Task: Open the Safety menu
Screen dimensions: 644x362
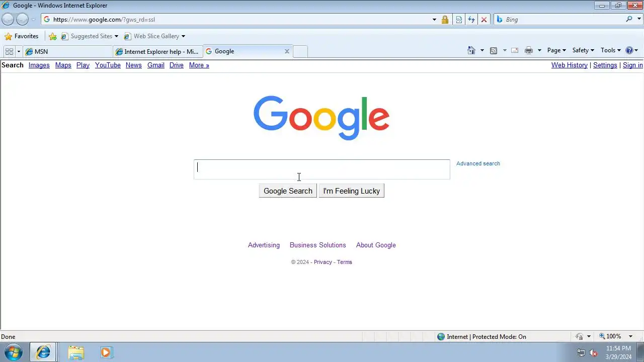Action: point(583,50)
